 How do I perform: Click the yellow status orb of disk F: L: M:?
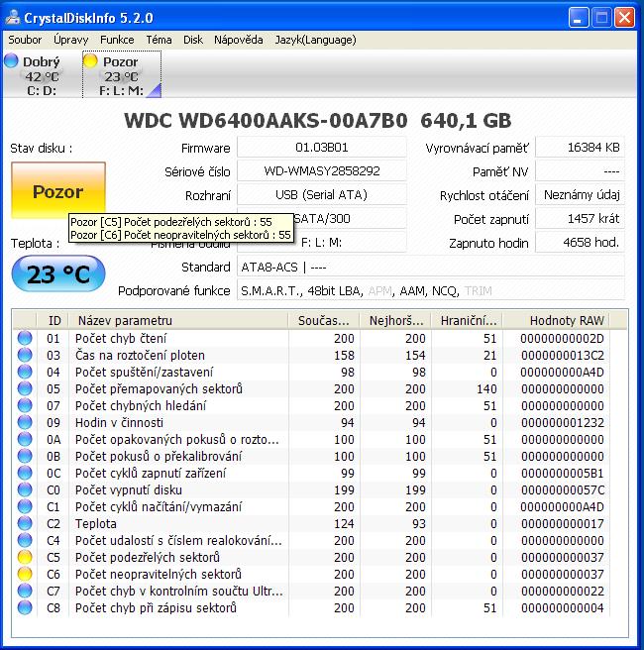pos(90,61)
